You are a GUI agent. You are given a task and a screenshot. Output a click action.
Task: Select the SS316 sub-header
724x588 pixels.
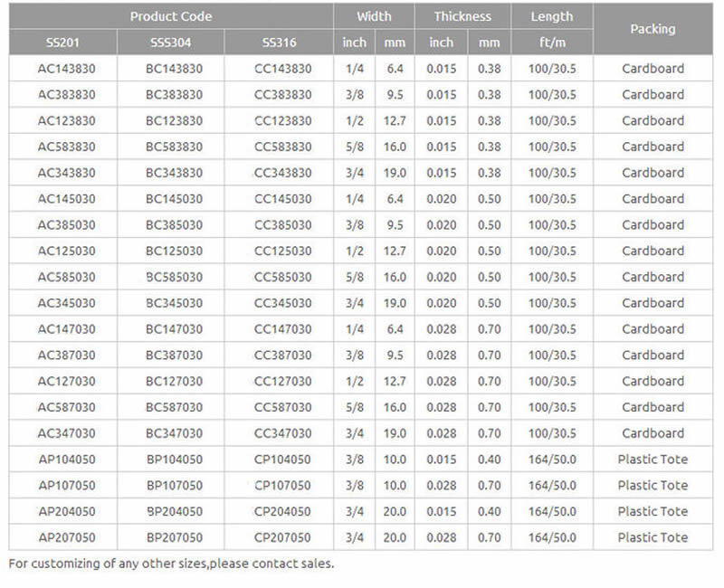279,43
